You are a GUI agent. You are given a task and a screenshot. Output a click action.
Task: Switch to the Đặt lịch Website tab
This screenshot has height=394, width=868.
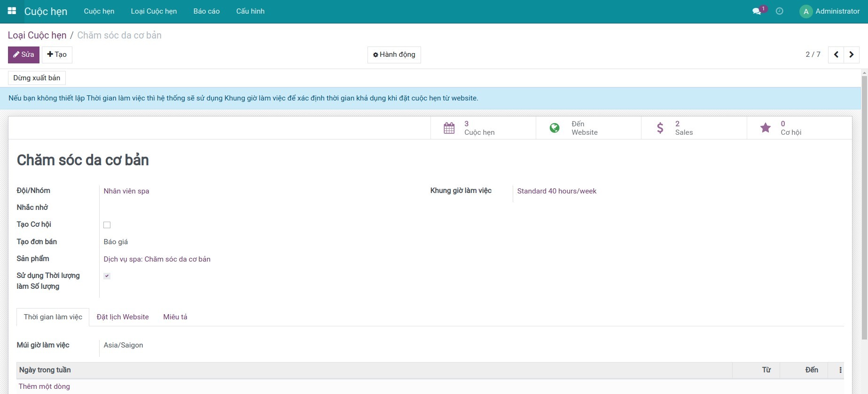(x=123, y=317)
